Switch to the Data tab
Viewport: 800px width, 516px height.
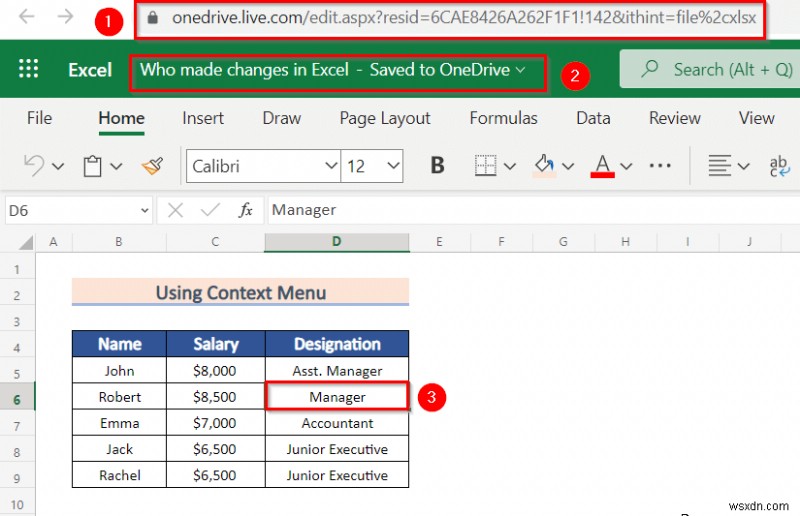[x=593, y=118]
